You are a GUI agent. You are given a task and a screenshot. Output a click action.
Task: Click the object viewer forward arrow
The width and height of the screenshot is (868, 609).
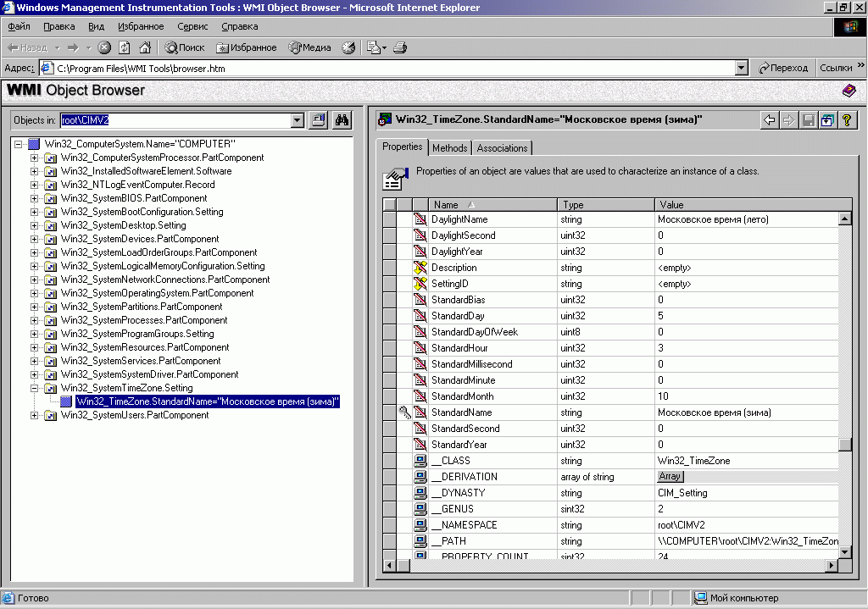[x=788, y=120]
